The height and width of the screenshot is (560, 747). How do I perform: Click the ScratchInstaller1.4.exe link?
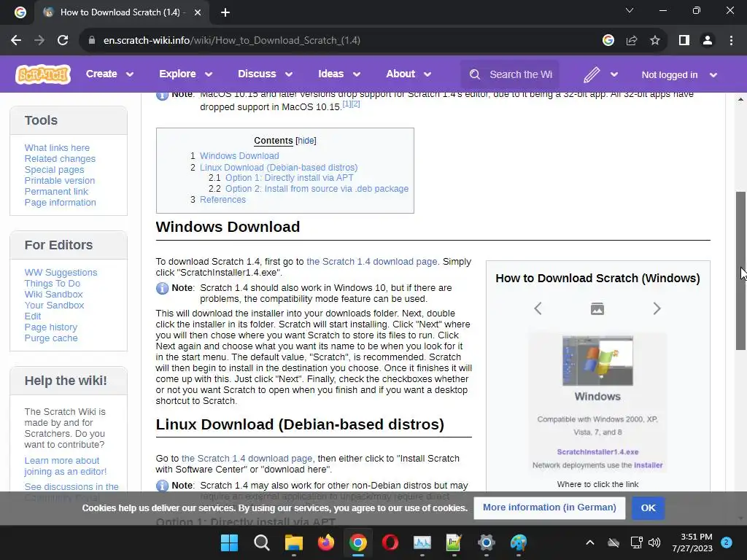point(597,452)
